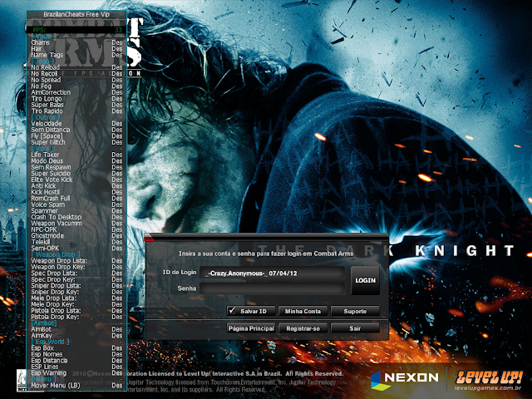Select the Modo Deus option
Viewport: 532px width, 399px height.
coord(76,160)
